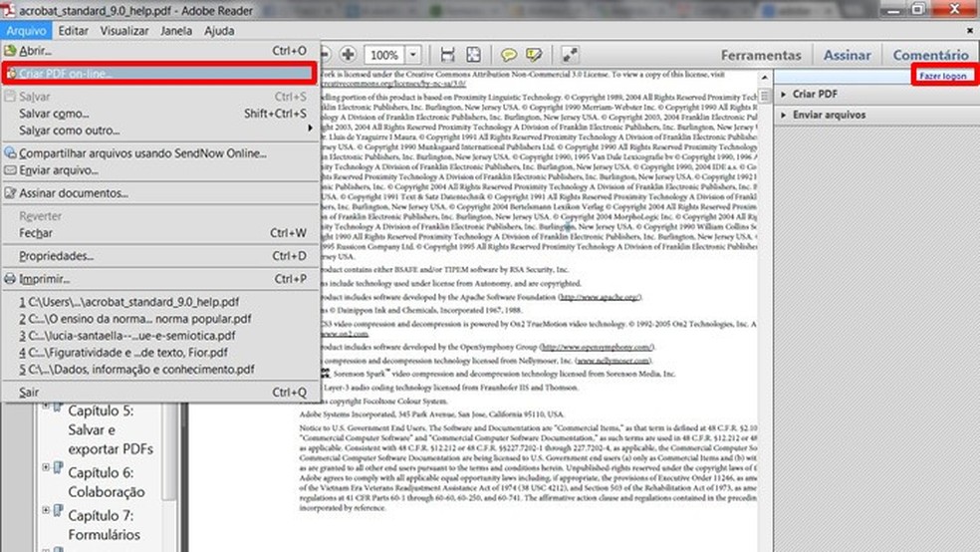The image size is (980, 552).
Task: Click the document scrollbar up arrow
Action: (765, 77)
